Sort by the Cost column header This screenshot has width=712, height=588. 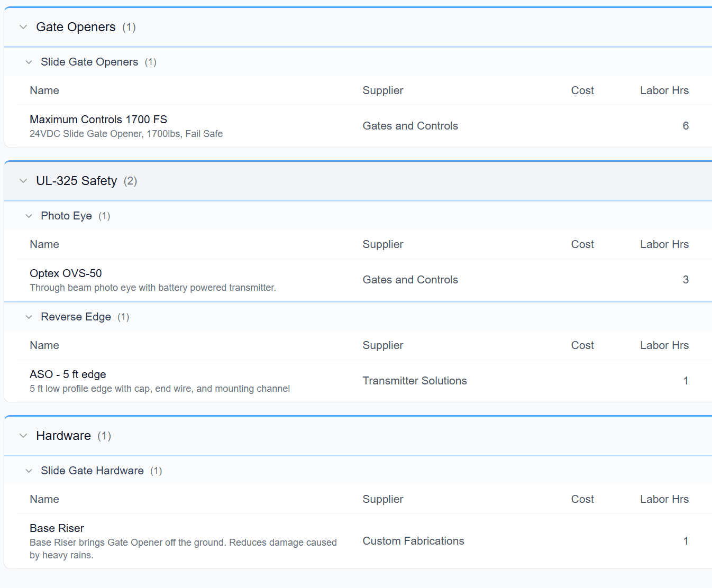point(582,90)
